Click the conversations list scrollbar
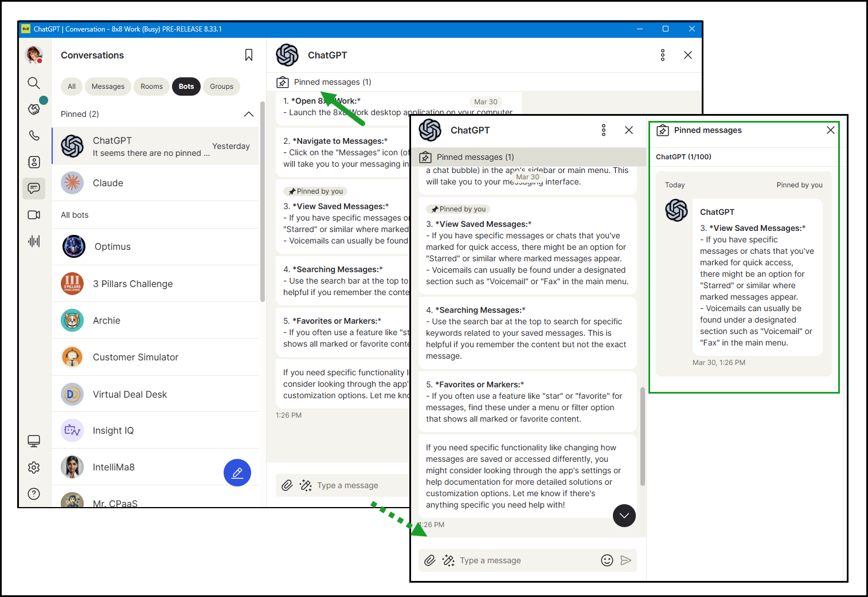Screen dimensions: 868x597 pos(263,201)
